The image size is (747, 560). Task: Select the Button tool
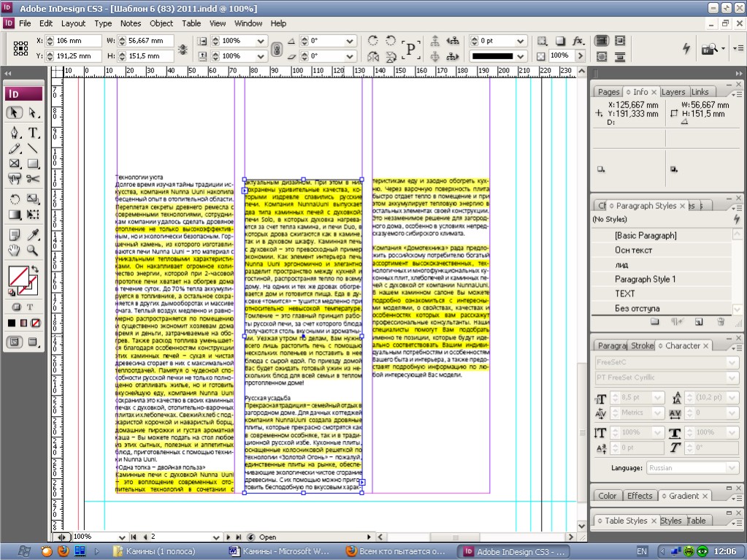(x=15, y=179)
